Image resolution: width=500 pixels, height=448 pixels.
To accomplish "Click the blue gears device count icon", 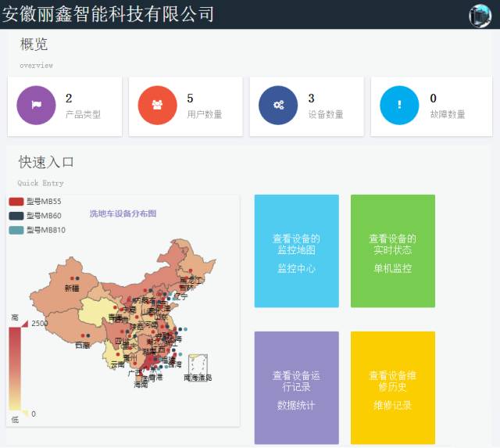I will [x=278, y=106].
